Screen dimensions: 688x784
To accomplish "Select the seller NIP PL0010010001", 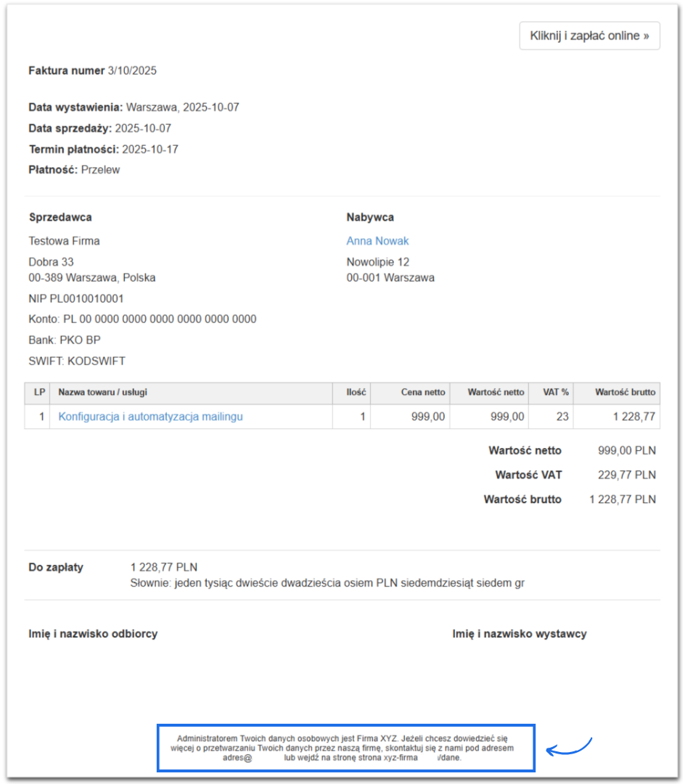I will pyautogui.click(x=76, y=298).
